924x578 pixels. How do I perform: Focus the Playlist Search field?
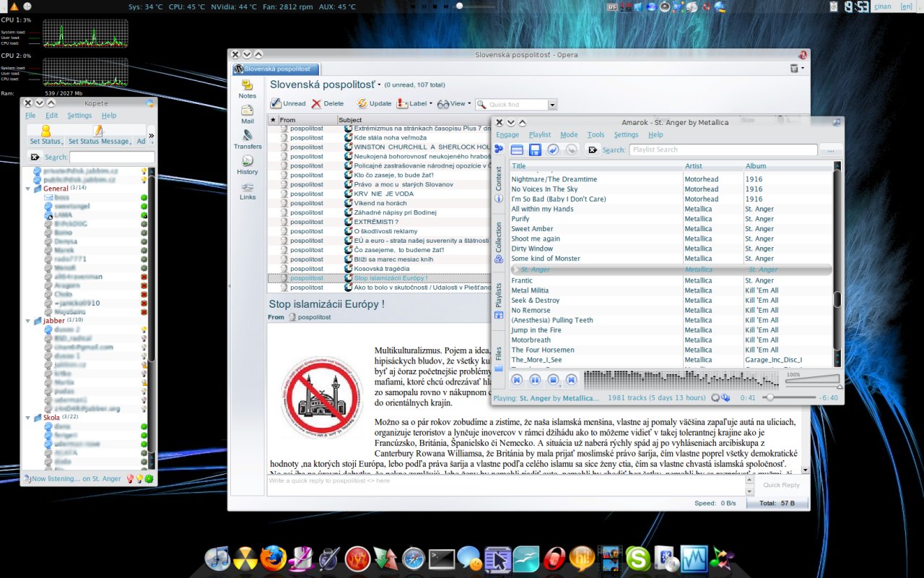click(x=723, y=150)
